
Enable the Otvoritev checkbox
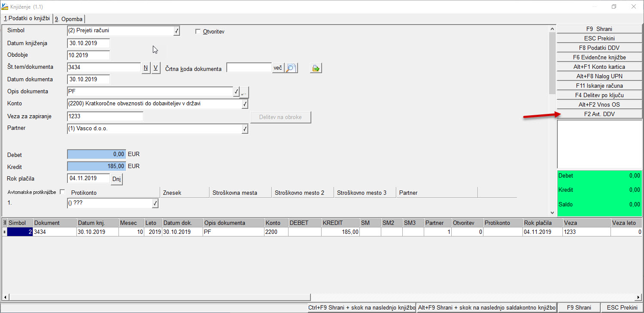pyautogui.click(x=198, y=31)
